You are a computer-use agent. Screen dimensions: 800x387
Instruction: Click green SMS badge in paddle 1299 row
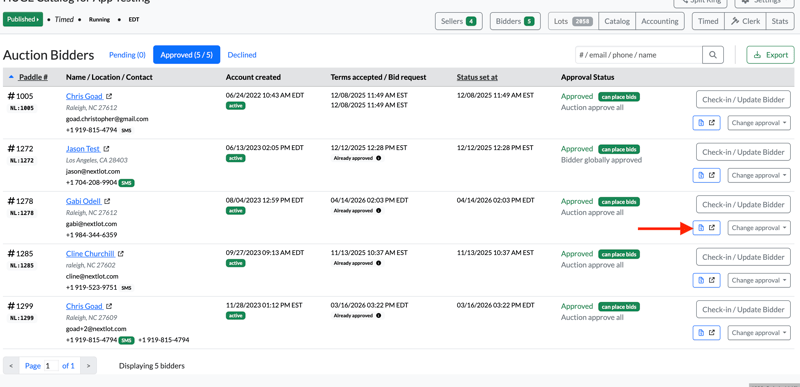pyautogui.click(x=127, y=340)
